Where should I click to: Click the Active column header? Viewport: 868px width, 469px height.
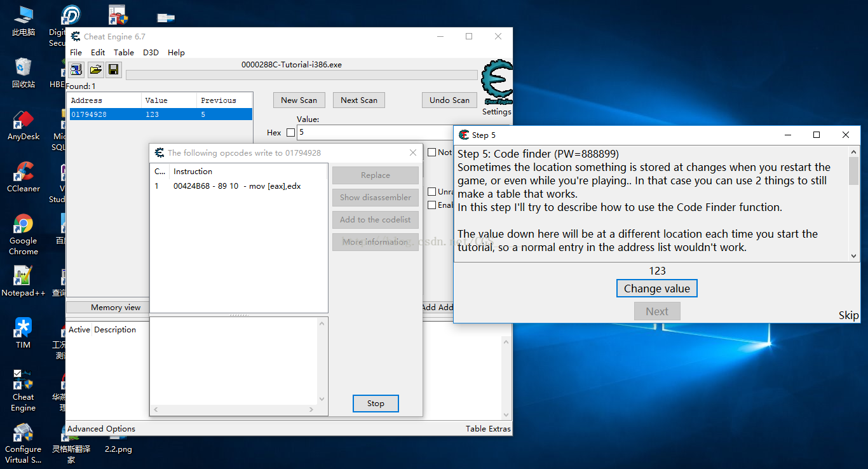[79, 330]
